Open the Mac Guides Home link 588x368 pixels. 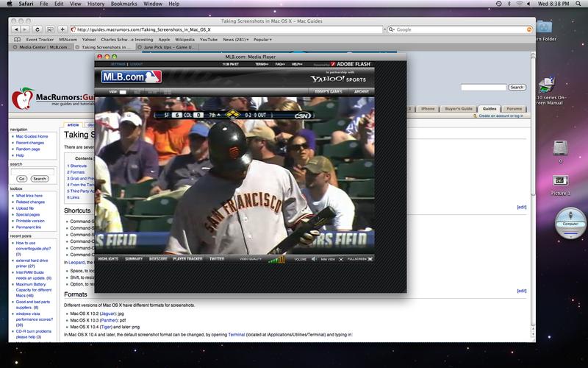[32, 137]
